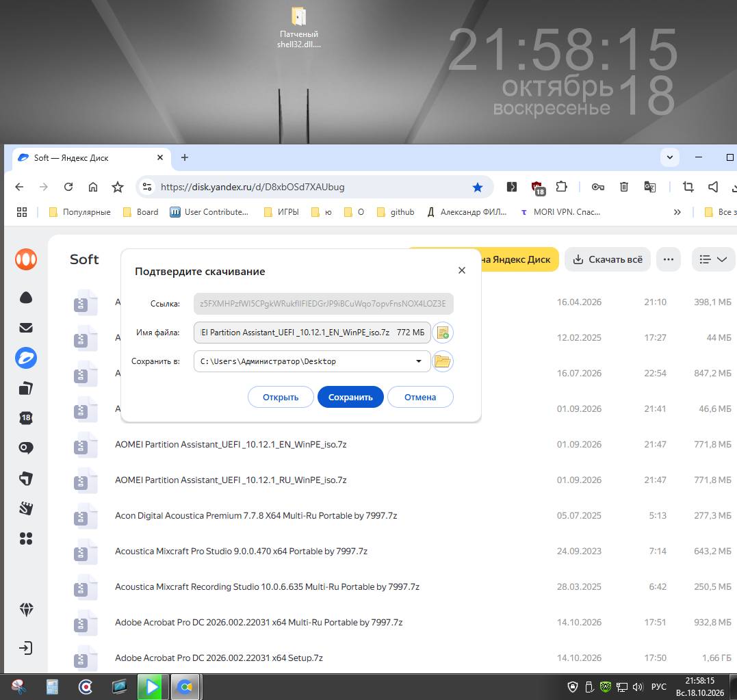Click the browser address bar URL

pos(253,187)
